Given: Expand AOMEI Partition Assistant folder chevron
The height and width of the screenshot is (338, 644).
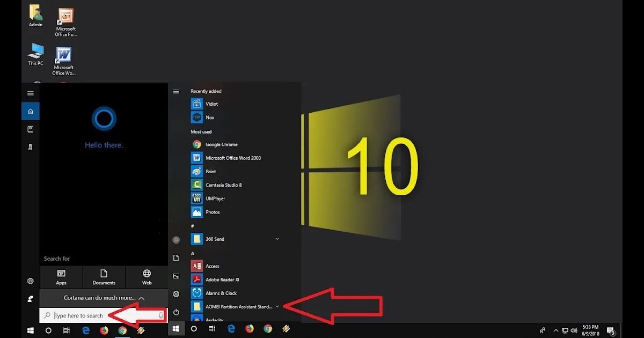Looking at the screenshot, I should click(x=277, y=306).
